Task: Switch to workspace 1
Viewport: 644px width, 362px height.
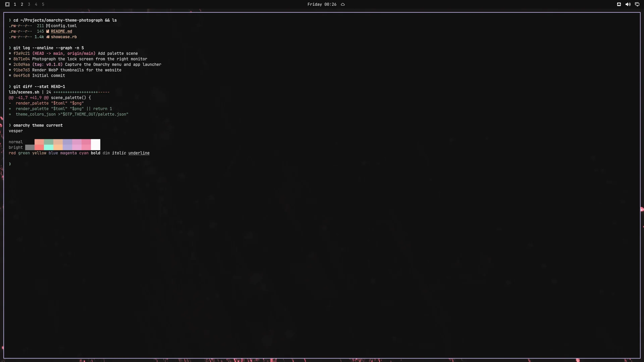Action: 15,4
